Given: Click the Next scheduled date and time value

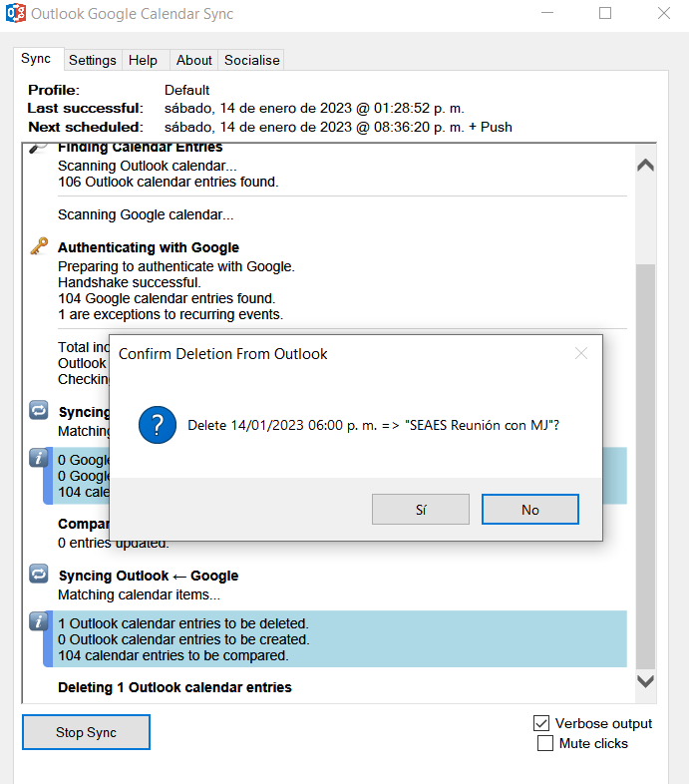Looking at the screenshot, I should click(x=338, y=127).
